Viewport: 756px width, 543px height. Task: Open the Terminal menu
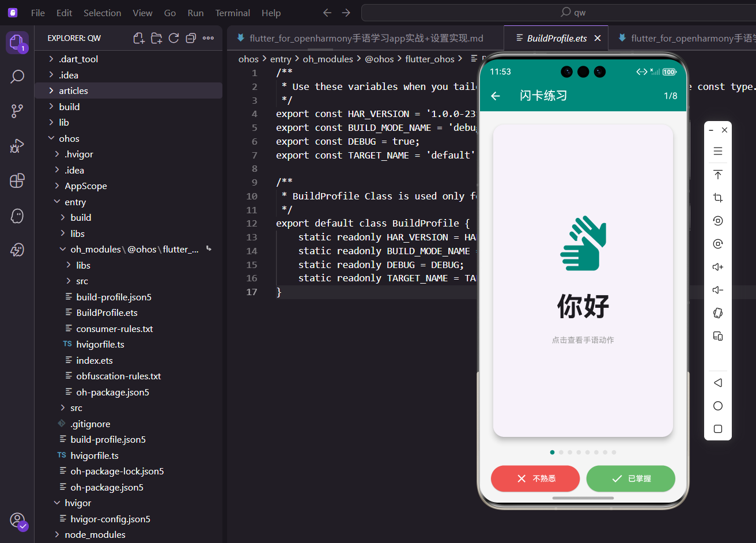tap(232, 13)
